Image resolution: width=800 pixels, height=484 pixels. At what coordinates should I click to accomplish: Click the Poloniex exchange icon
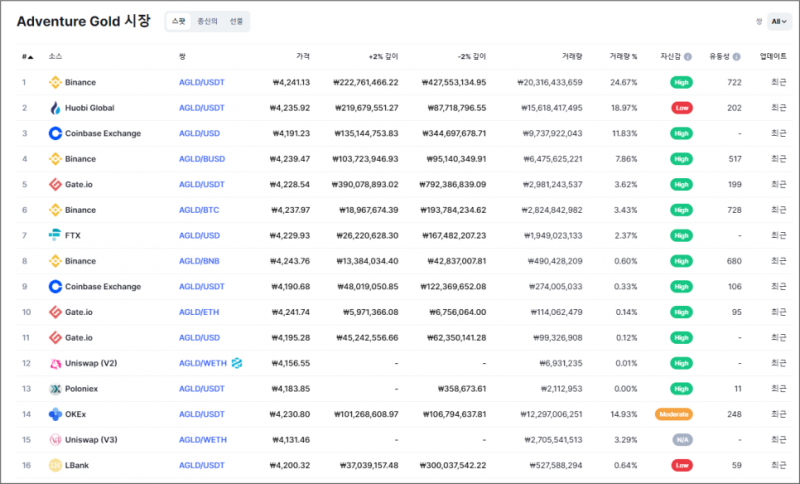(55, 388)
